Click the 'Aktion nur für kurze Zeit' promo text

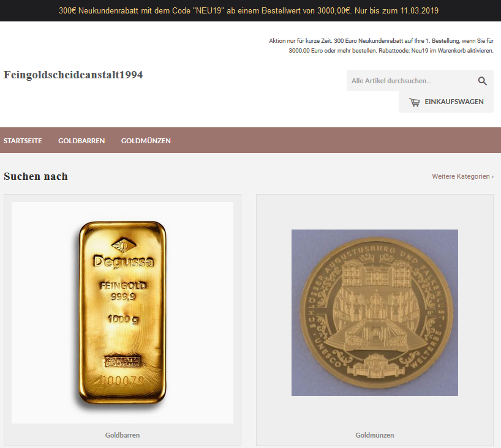coord(381,46)
